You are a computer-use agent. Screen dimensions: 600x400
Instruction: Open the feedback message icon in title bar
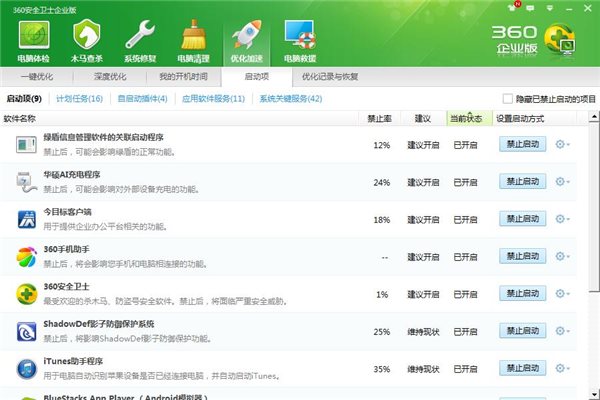point(530,8)
